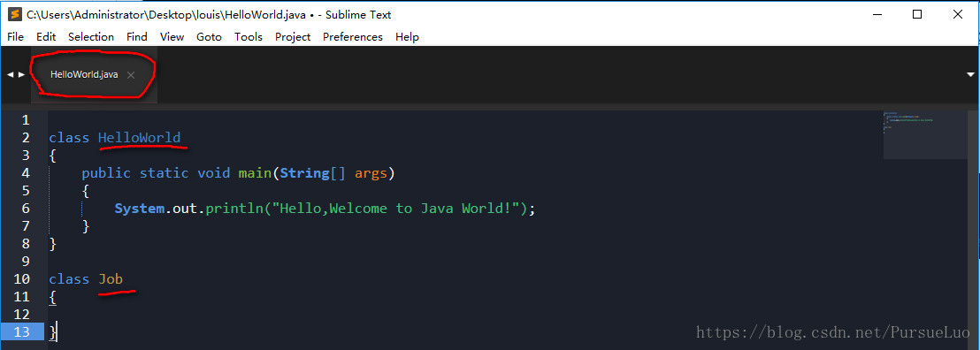Screen dimensions: 980x350
Task: Open the Edit menu
Action: 46,37
